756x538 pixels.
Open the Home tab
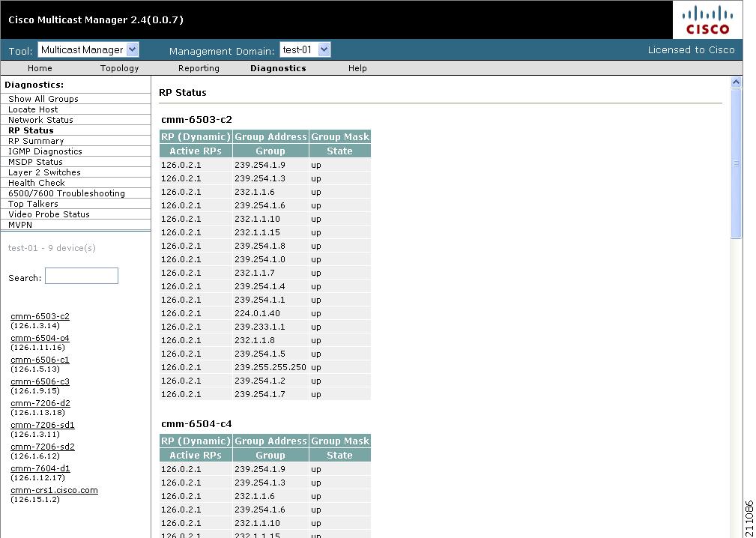click(40, 68)
